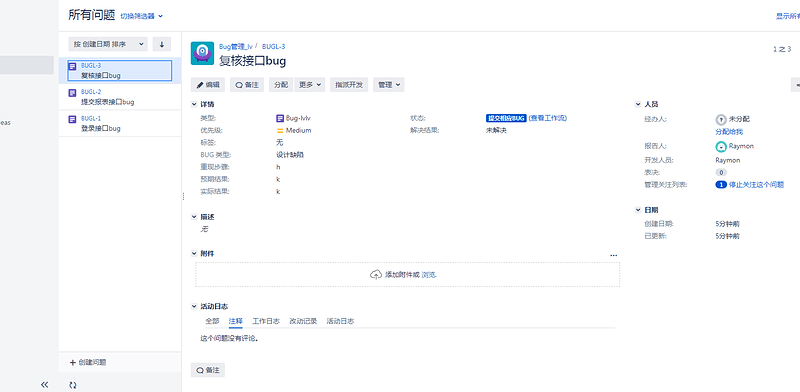
Task: Click the 已更新 value 5分钟前
Action: [x=728, y=236]
